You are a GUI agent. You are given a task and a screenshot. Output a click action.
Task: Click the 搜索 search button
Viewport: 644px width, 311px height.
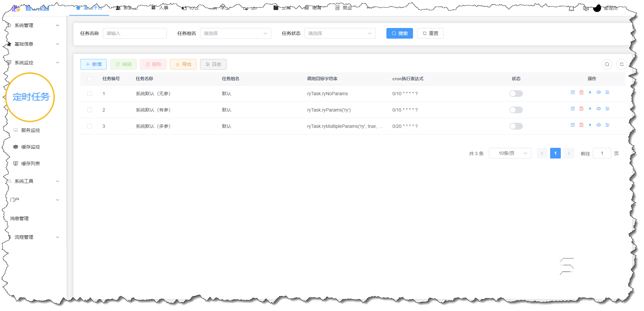coord(399,33)
